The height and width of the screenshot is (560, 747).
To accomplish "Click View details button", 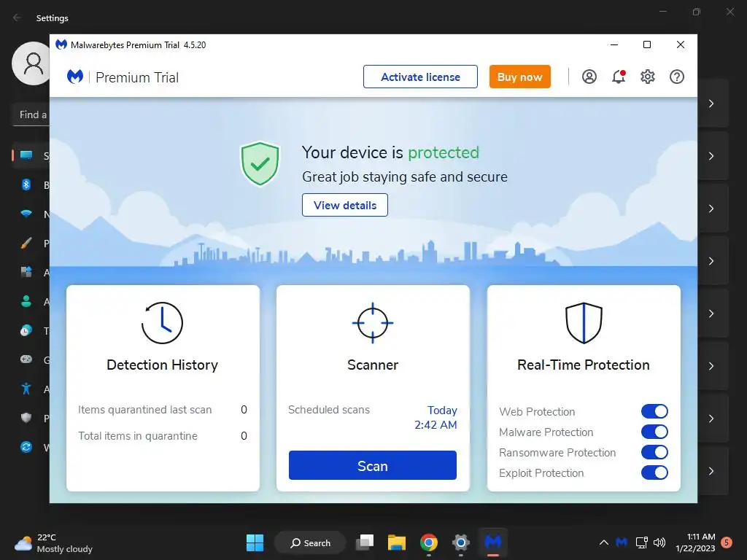I will 345,205.
